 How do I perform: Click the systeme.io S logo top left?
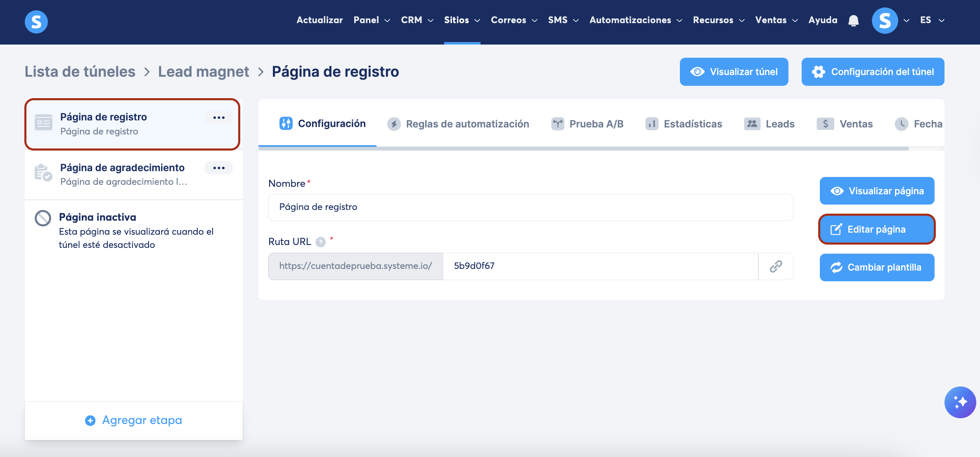(x=36, y=21)
